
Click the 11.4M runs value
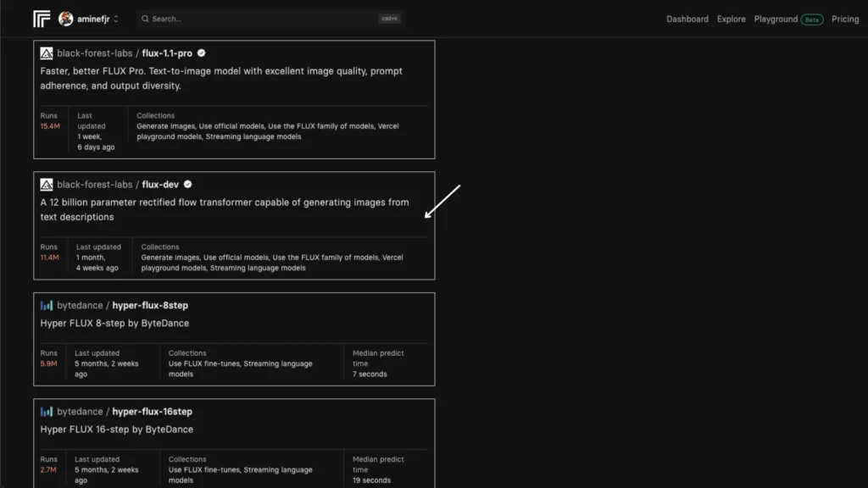[49, 258]
